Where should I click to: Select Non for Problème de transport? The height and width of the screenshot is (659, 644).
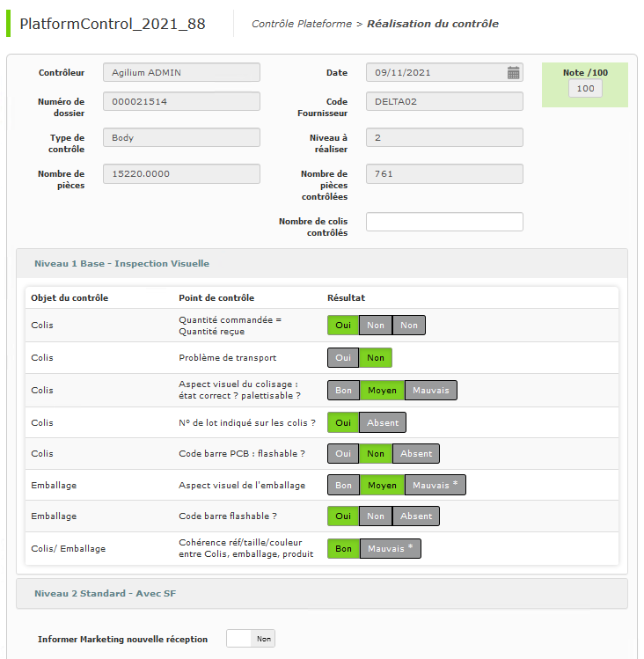click(x=376, y=358)
